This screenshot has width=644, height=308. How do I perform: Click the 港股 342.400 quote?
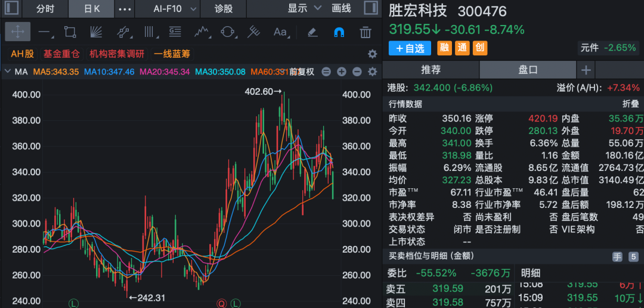tap(440, 88)
